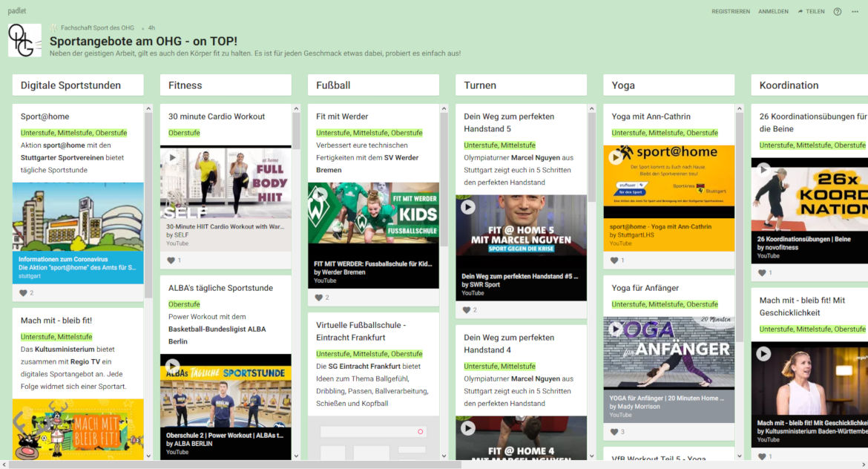This screenshot has width=868, height=469.
Task: Click up arrow of Fitness column scrollbar
Action: pyautogui.click(x=296, y=108)
